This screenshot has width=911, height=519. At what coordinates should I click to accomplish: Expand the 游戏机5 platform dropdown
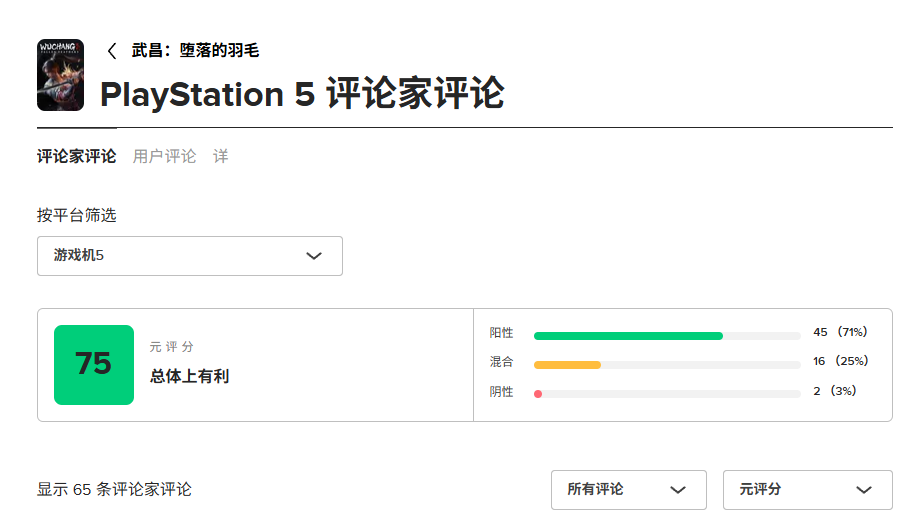click(x=190, y=256)
